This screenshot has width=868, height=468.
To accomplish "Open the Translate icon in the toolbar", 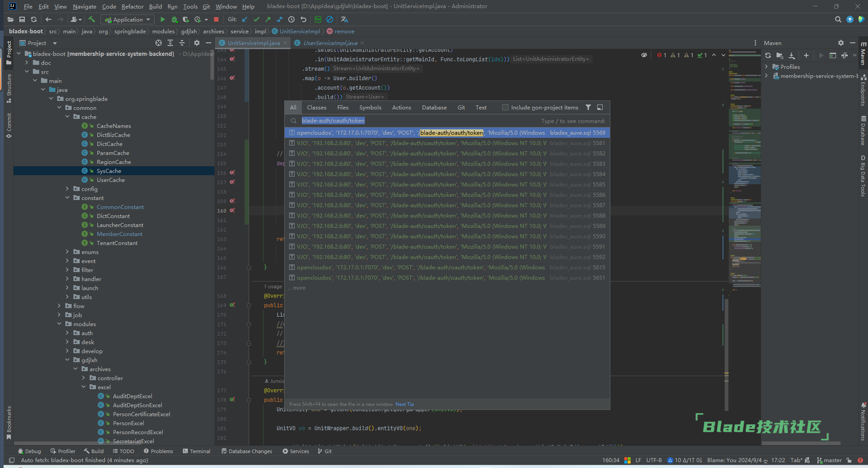I will click(345, 19).
